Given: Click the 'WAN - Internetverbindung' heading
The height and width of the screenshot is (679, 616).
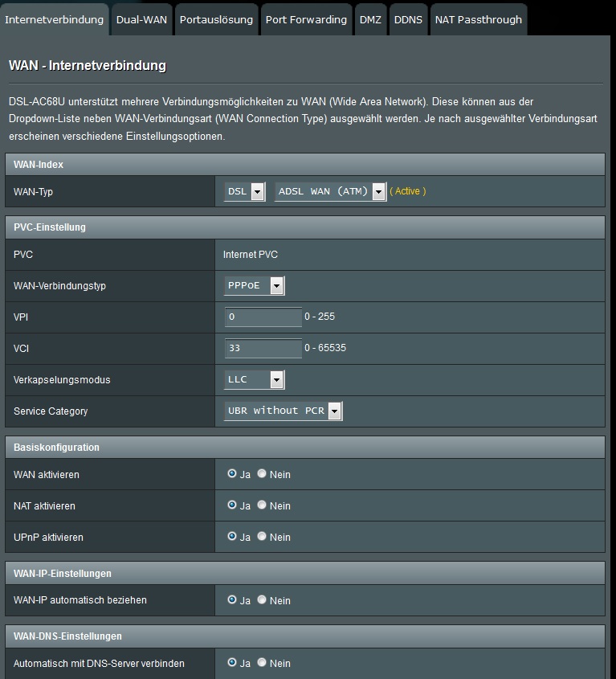Looking at the screenshot, I should pyautogui.click(x=88, y=65).
